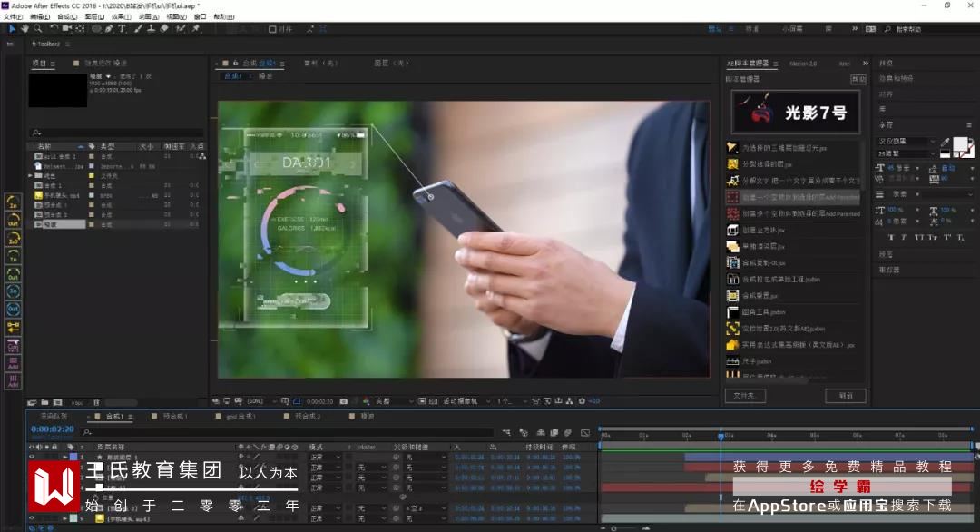Select the Zoom magnifier tool
This screenshot has width=980, height=532.
(38, 29)
